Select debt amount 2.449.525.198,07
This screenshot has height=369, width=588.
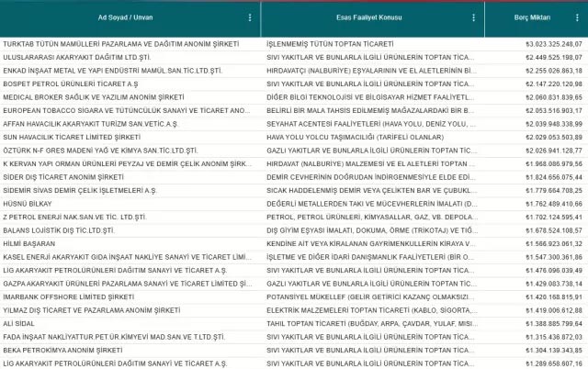(x=554, y=57)
